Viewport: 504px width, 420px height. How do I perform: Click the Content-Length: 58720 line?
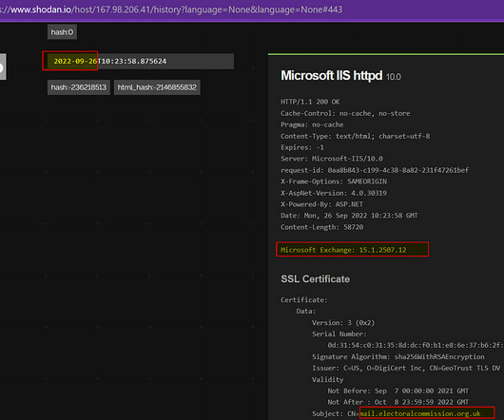click(322, 227)
